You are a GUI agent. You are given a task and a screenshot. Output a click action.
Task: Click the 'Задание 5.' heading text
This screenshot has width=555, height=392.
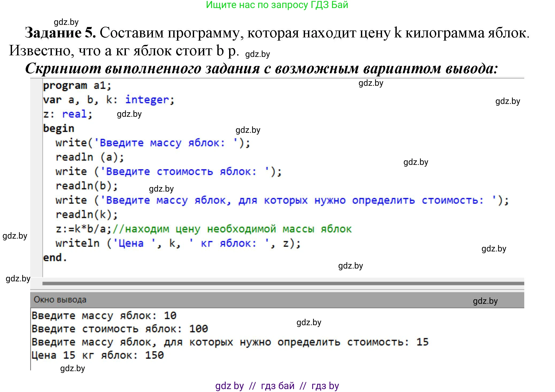click(x=60, y=33)
